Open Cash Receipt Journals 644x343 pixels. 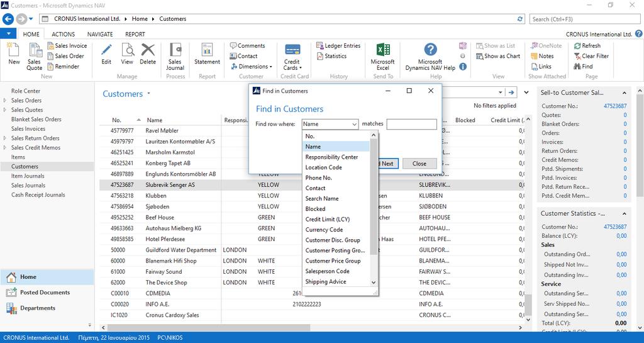click(x=38, y=194)
